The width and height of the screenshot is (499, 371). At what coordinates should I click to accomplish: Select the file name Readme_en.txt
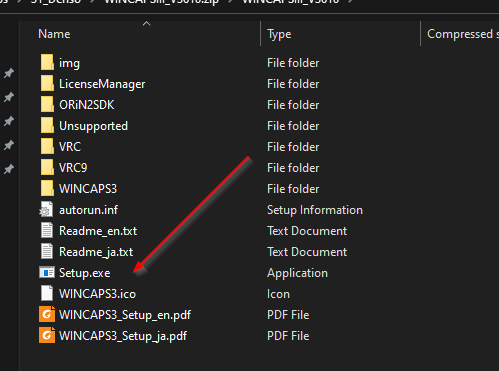pyautogui.click(x=98, y=231)
